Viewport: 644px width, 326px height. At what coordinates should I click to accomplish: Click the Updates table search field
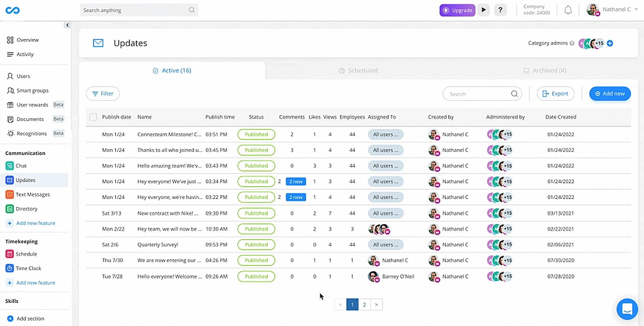[478, 94]
